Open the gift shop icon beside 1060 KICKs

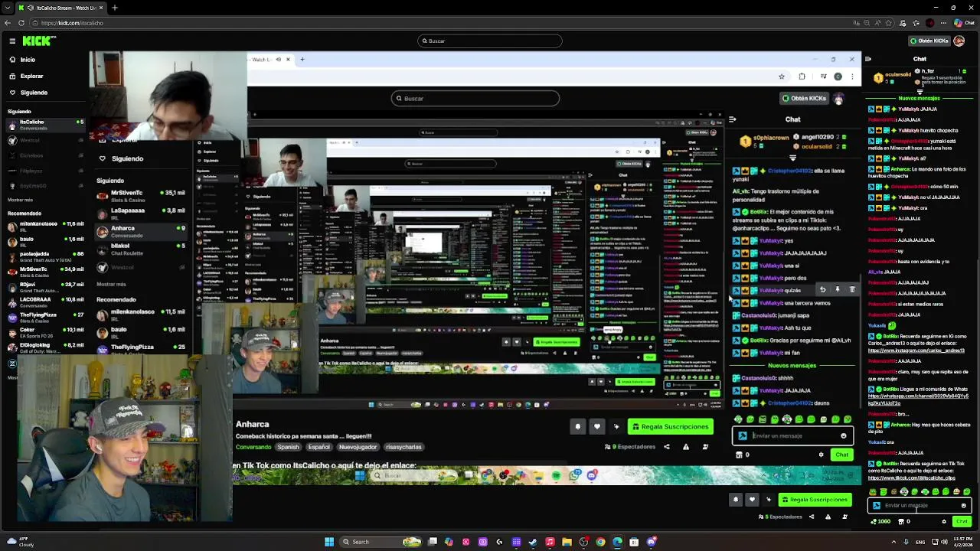click(x=900, y=521)
